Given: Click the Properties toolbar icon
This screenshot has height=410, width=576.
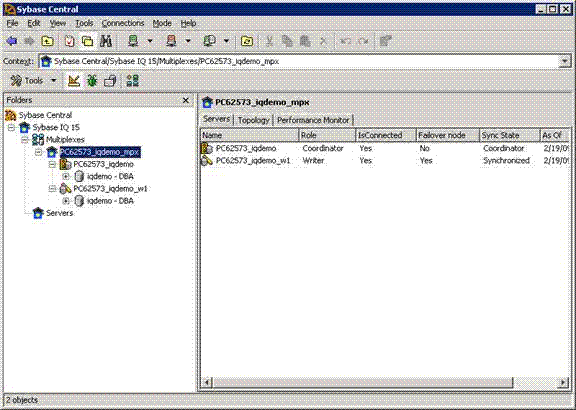Looking at the screenshot, I should tap(386, 41).
